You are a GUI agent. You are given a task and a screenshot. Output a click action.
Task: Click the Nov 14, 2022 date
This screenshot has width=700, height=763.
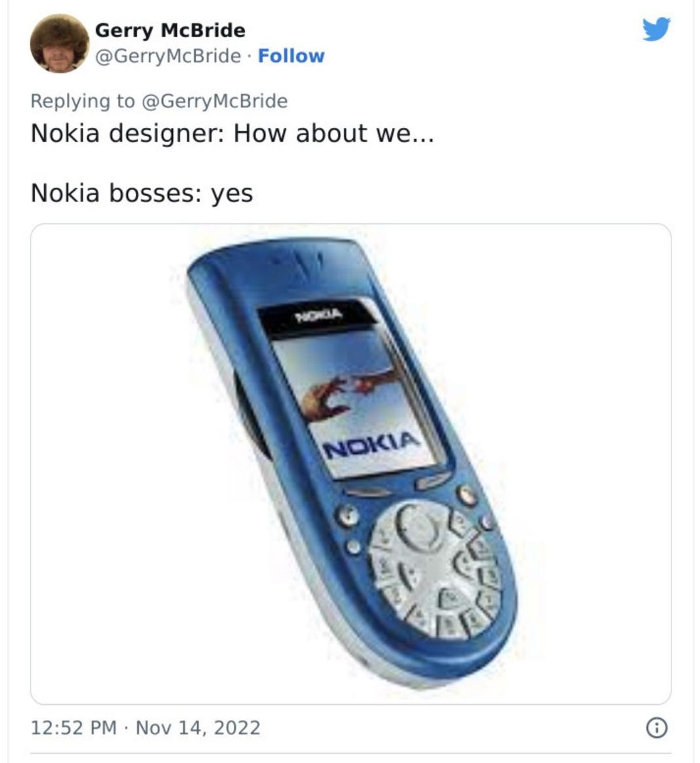click(x=198, y=727)
